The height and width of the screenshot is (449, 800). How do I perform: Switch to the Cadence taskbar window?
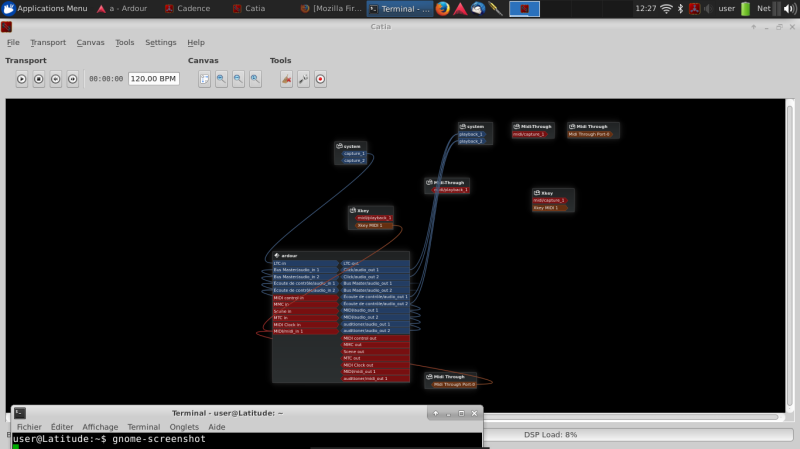pos(187,9)
